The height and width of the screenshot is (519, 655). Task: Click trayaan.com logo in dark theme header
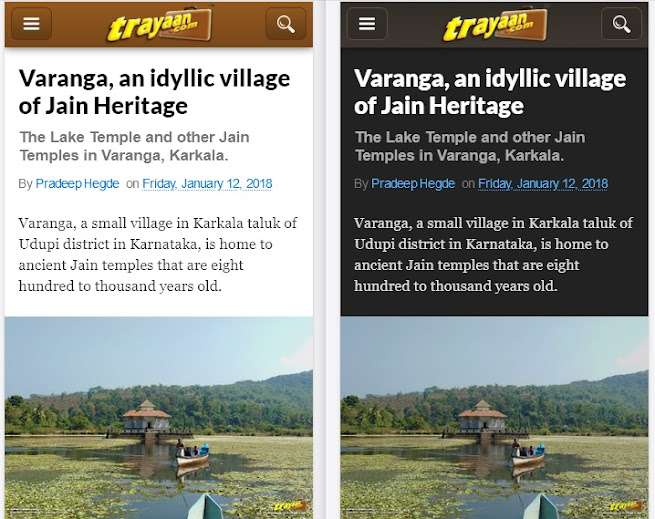point(495,24)
